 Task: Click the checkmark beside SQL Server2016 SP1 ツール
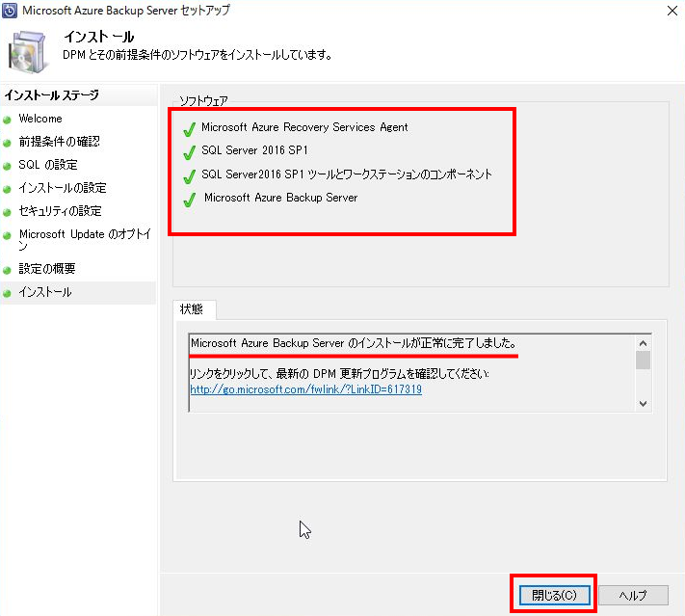coord(189,176)
